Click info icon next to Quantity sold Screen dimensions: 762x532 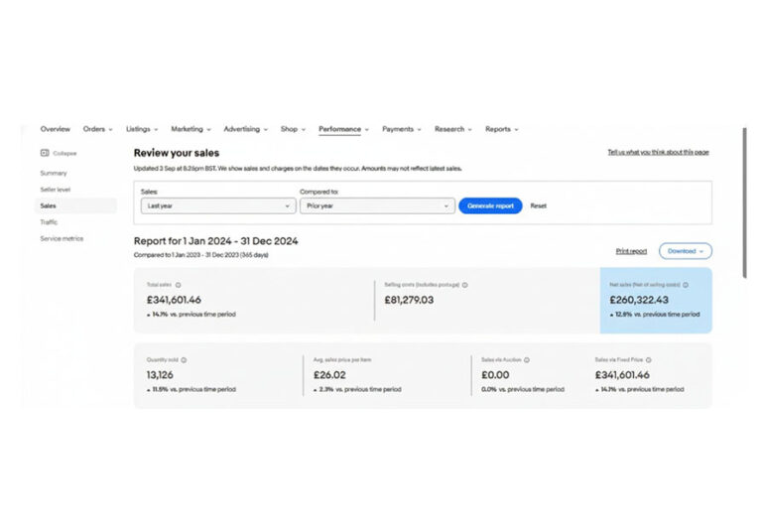[x=184, y=360]
